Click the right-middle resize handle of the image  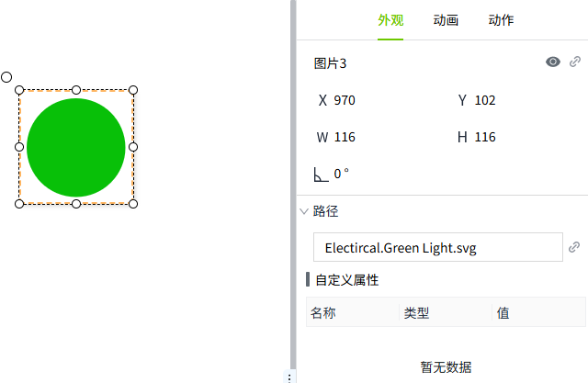coord(133,147)
